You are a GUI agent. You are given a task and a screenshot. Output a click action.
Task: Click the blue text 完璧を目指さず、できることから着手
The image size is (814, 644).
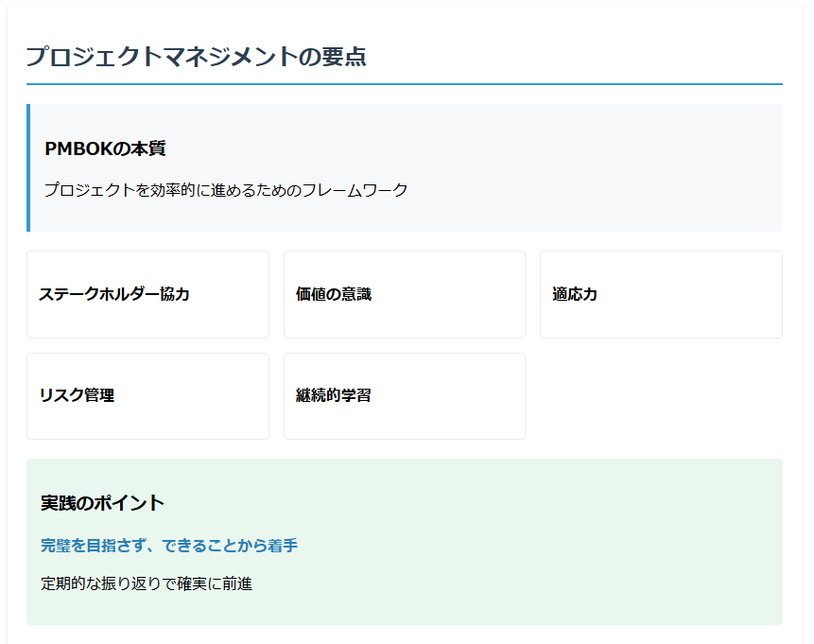tap(169, 546)
